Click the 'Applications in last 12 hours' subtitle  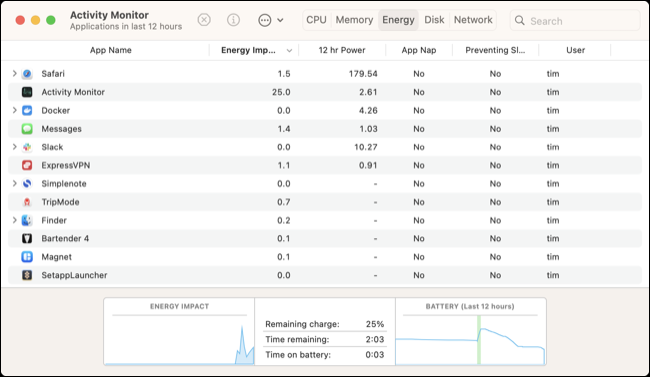(126, 27)
